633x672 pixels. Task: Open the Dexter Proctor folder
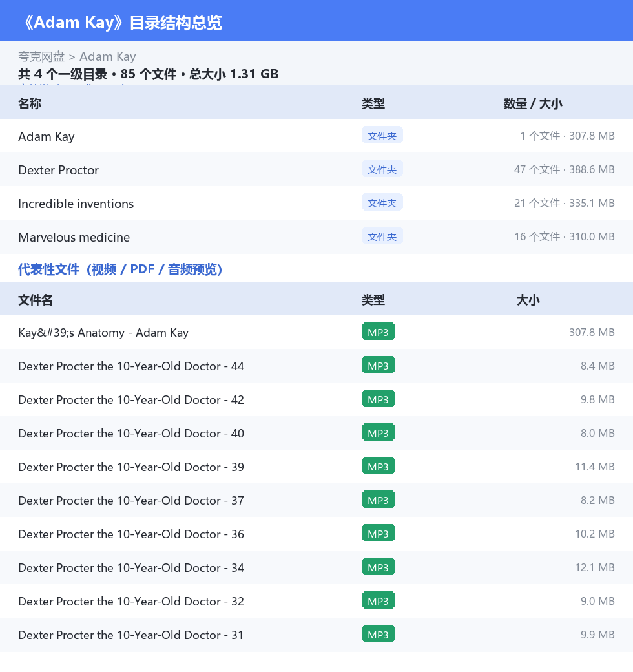click(x=316, y=169)
